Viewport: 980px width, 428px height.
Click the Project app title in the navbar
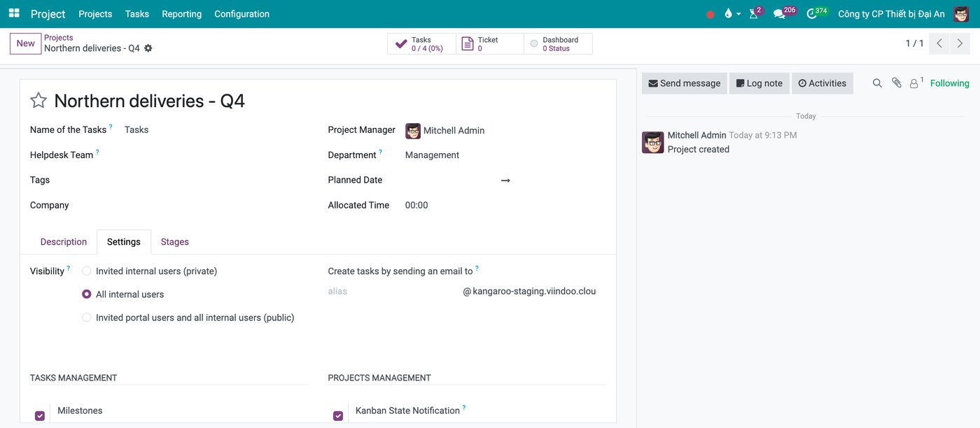click(48, 14)
